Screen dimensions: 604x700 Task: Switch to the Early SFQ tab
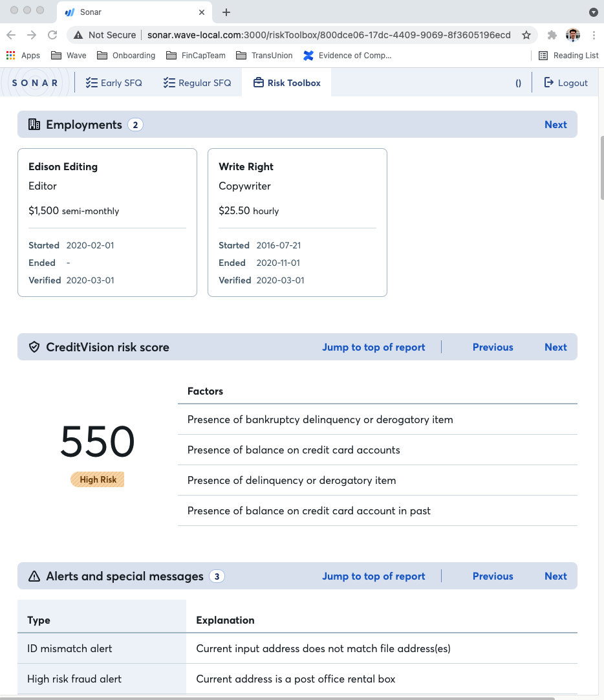[114, 83]
